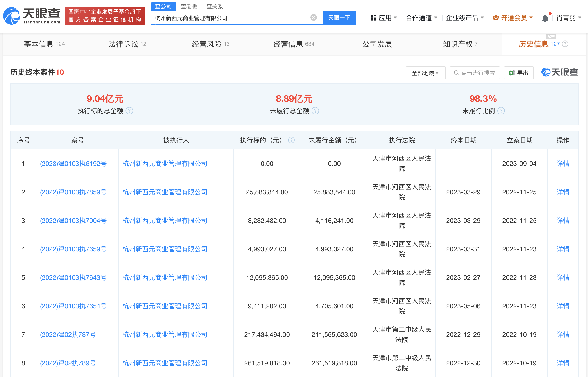The image size is (588, 377).
Task: Open the 全部地域 region filter
Action: 425,73
